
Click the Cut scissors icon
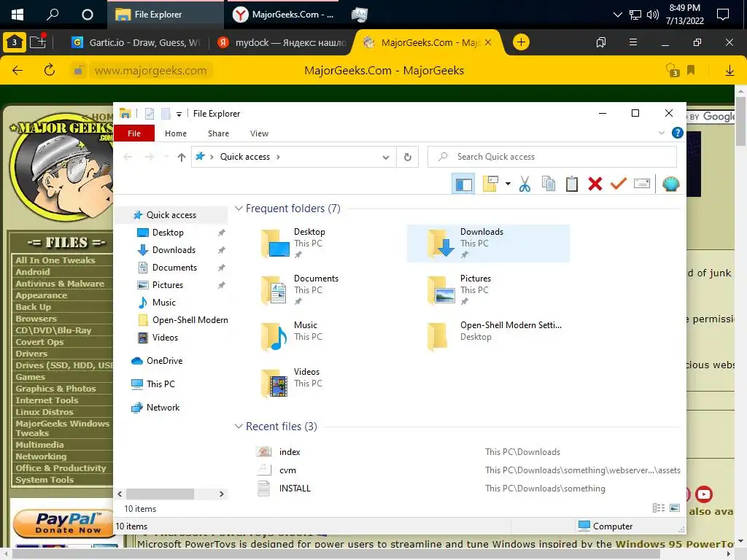[525, 184]
